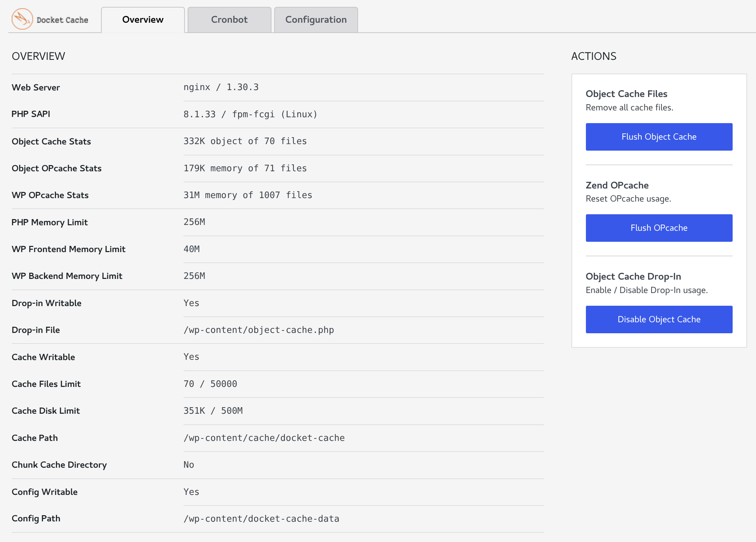Select the '8.1.33 / fpm-fcgi (Linux)' value
Image resolution: width=756 pixels, height=542 pixels.
tap(250, 114)
